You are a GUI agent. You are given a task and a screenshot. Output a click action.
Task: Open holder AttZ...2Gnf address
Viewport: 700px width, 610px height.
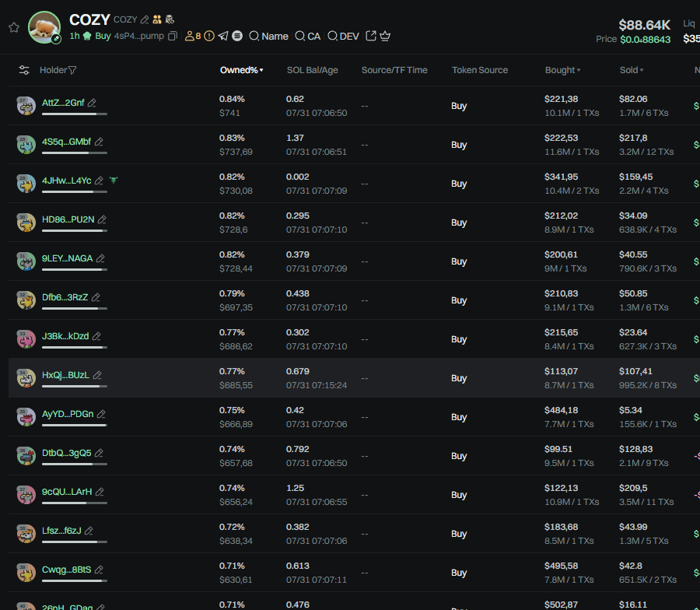pos(63,103)
